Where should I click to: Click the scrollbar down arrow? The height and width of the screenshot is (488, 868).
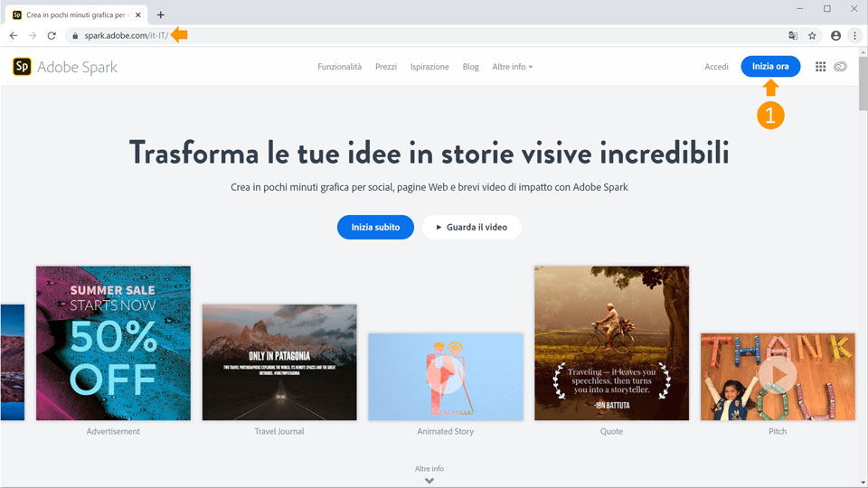coord(863,483)
